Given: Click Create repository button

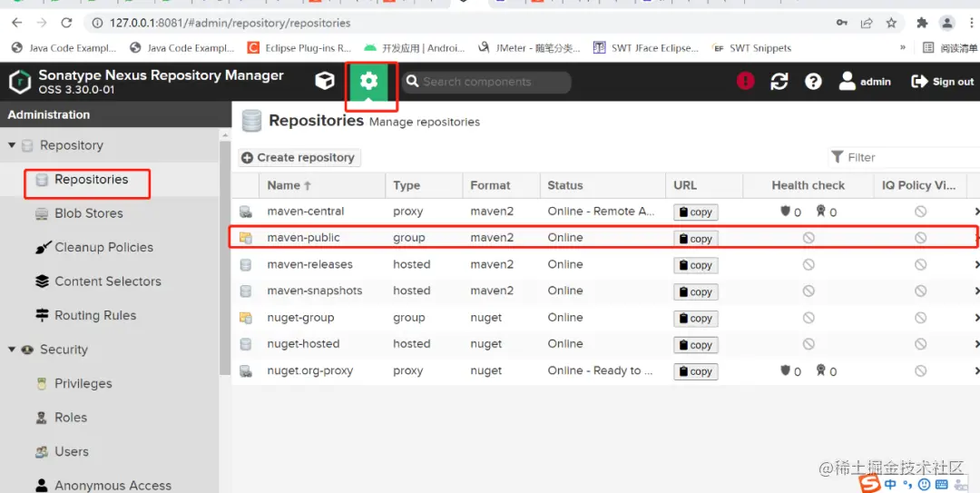Looking at the screenshot, I should click(299, 158).
